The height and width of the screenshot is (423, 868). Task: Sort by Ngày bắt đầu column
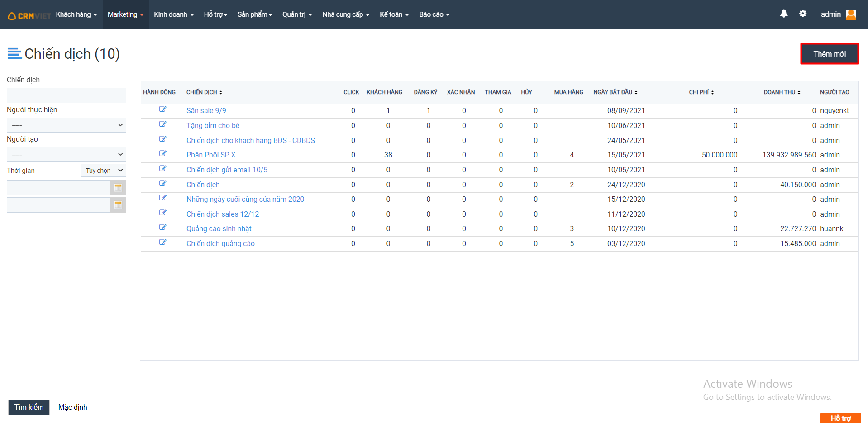pyautogui.click(x=615, y=92)
